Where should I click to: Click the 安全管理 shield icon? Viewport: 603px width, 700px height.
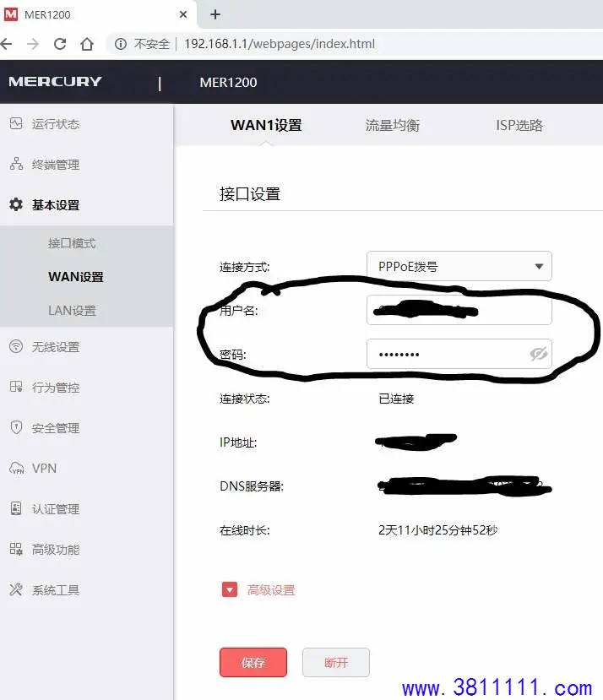point(16,427)
